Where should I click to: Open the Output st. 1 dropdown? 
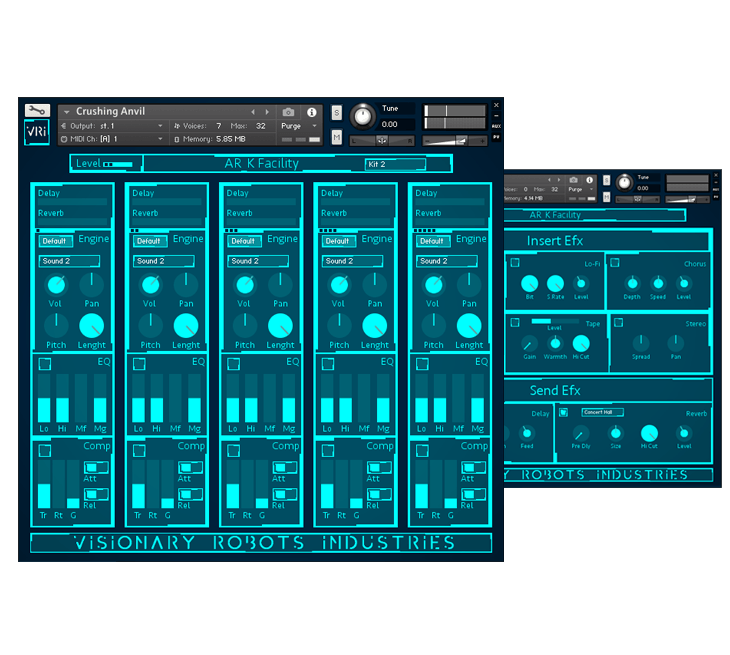pos(112,126)
